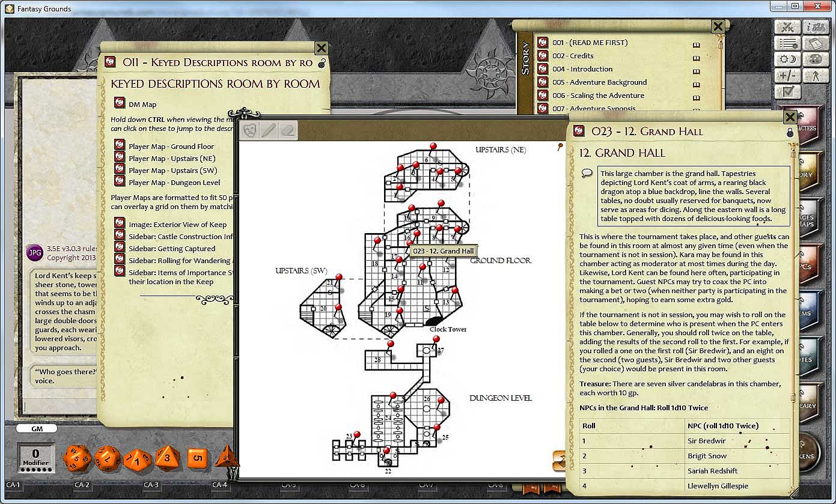Toggle lock on Keyed Descriptions entry

coord(321,64)
